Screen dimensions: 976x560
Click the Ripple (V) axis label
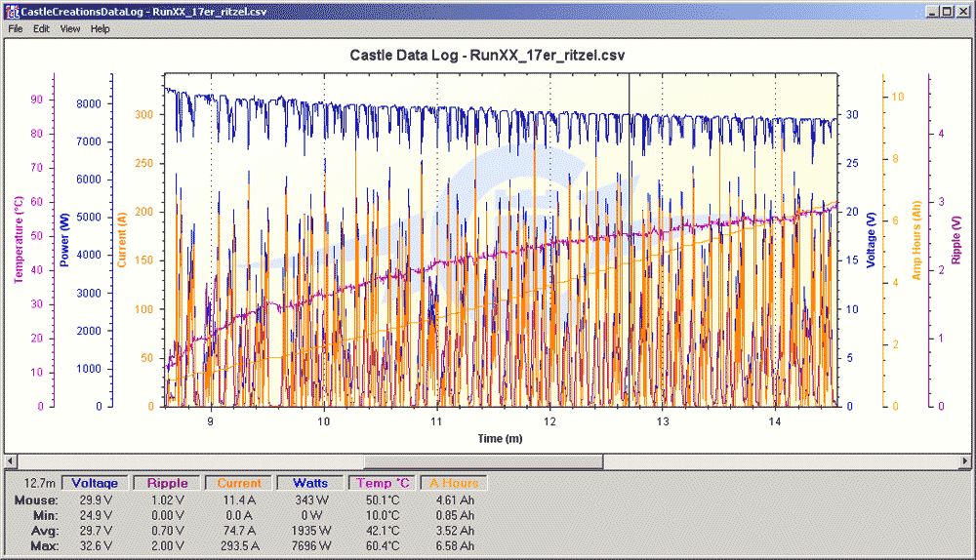point(956,240)
